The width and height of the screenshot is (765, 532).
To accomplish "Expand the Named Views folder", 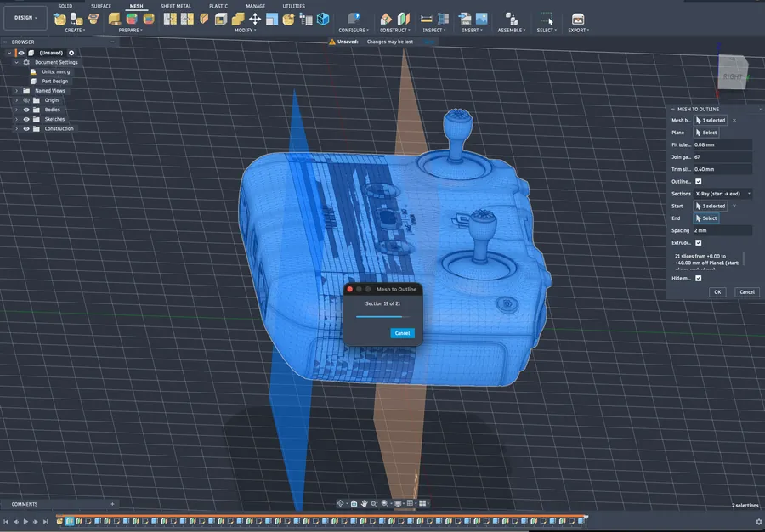I will [x=17, y=91].
